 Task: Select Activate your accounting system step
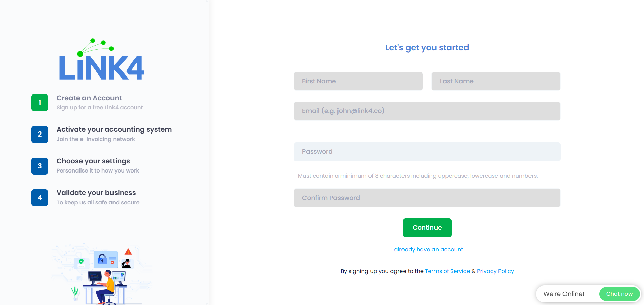[114, 129]
